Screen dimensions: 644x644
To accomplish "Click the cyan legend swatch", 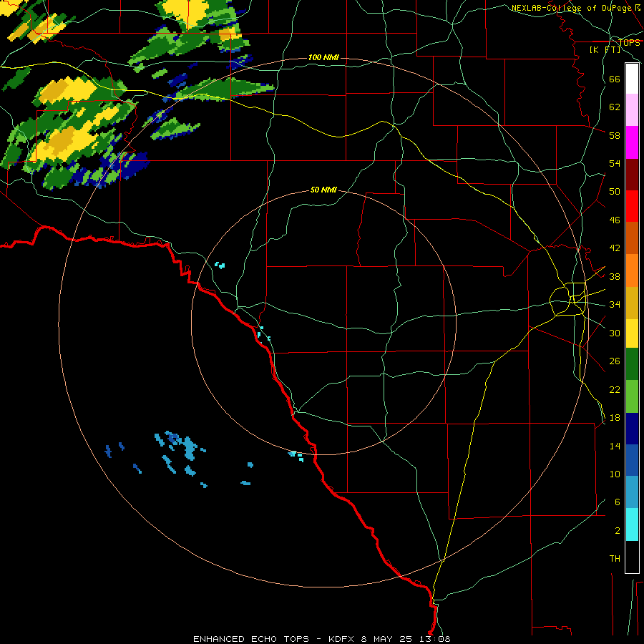I will coord(632,525).
